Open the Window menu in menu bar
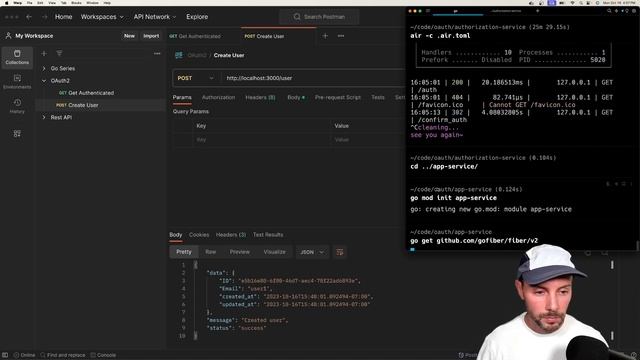640x360 pixels. click(x=92, y=3)
